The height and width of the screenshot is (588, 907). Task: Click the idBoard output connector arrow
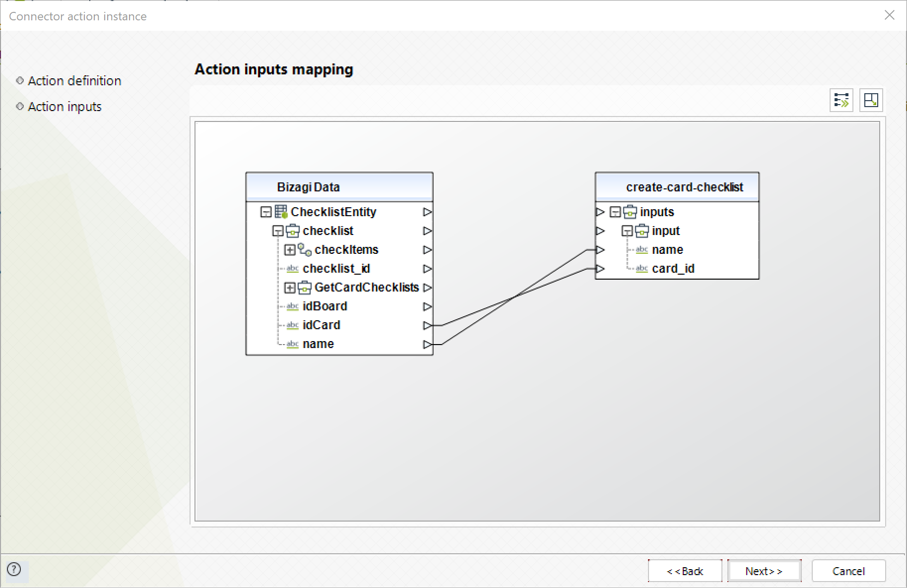pyautogui.click(x=427, y=306)
